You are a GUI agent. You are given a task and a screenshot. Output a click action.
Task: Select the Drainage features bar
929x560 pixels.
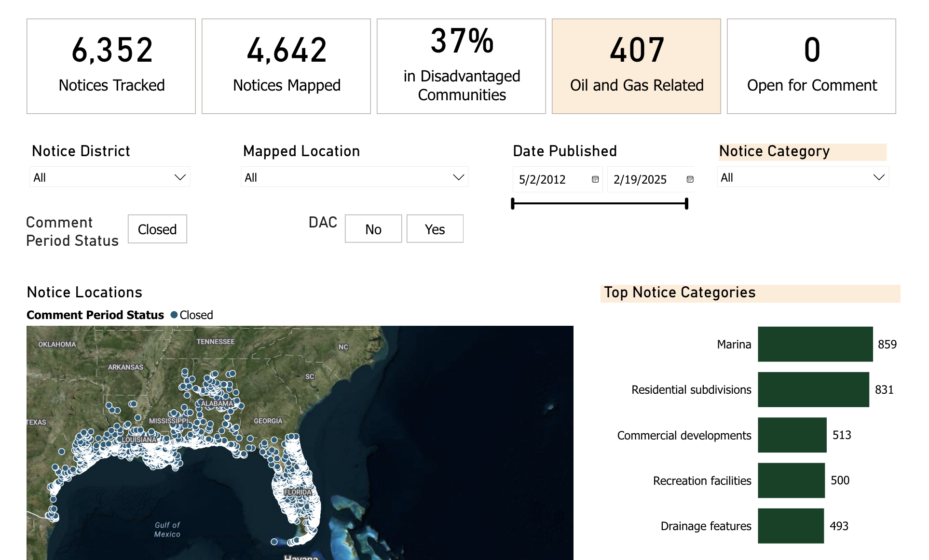(x=791, y=526)
